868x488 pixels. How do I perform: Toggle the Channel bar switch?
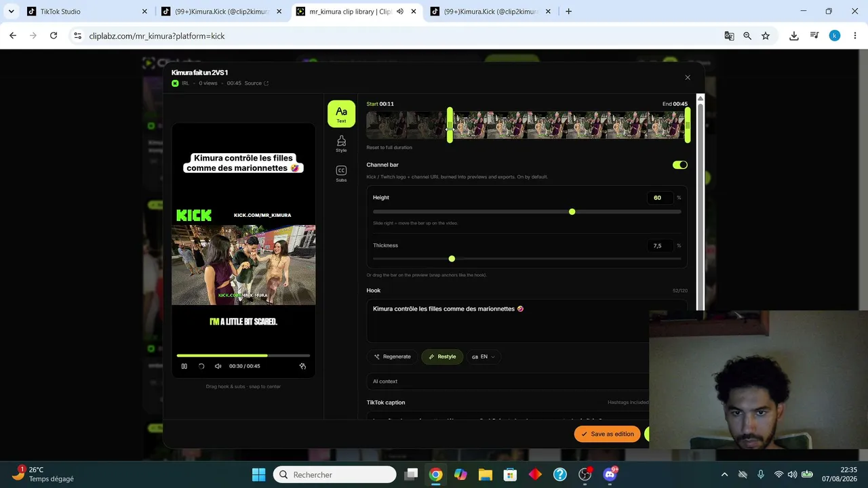pos(679,165)
